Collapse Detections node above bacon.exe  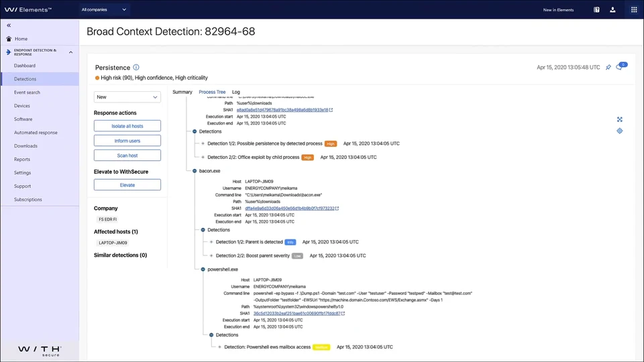pyautogui.click(x=195, y=131)
